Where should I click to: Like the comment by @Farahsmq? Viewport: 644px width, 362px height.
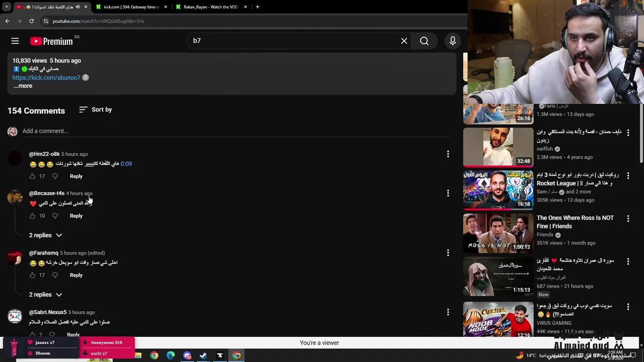tap(32, 275)
